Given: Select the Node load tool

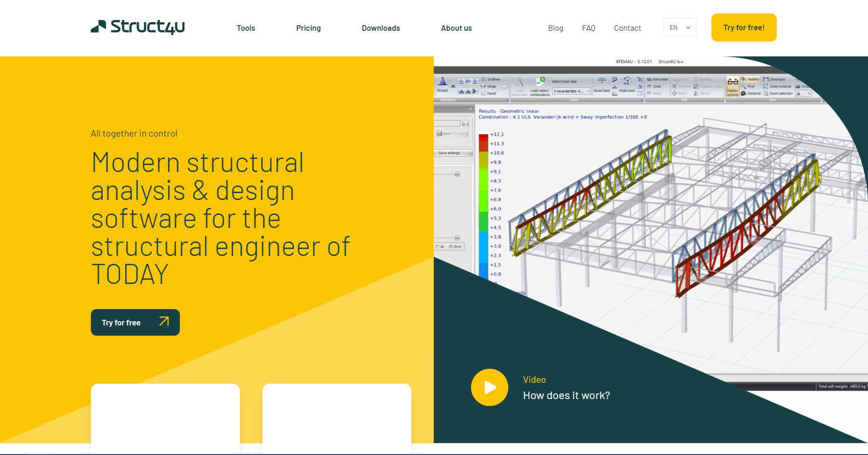Looking at the screenshot, I should coord(627,85).
